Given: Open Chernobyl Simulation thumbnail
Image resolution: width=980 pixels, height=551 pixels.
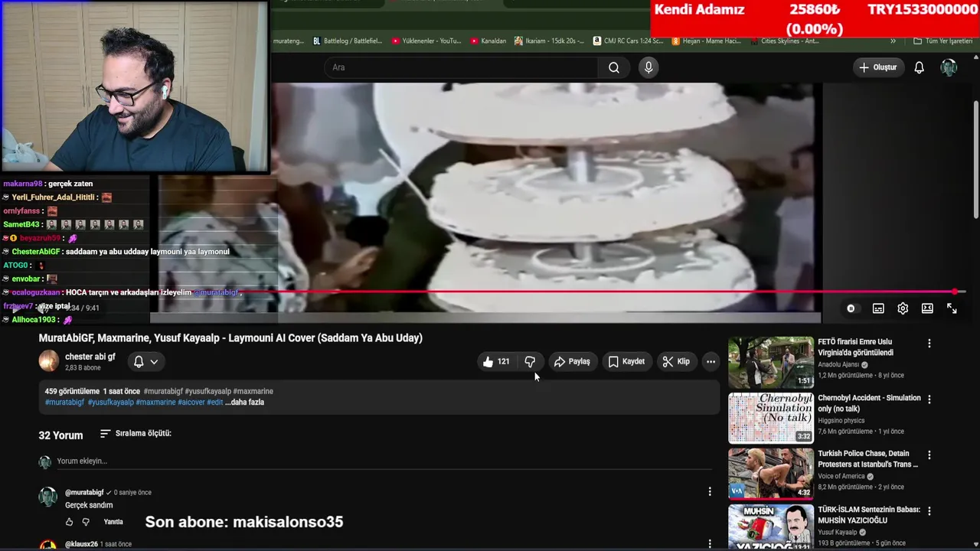Looking at the screenshot, I should point(771,418).
